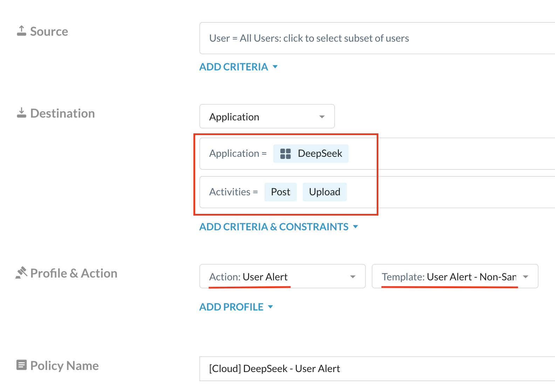The height and width of the screenshot is (392, 555).
Task: Expand the Template: User Alert dropdown
Action: [455, 276]
